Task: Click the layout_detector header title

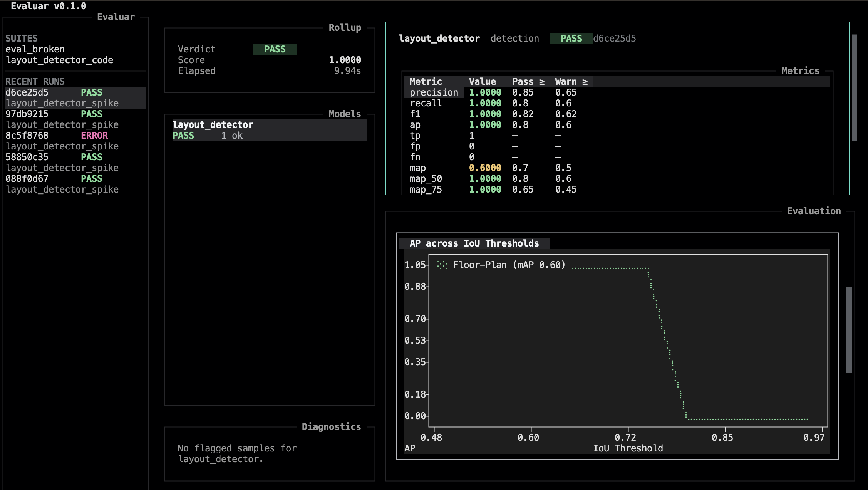Action: [x=439, y=39]
